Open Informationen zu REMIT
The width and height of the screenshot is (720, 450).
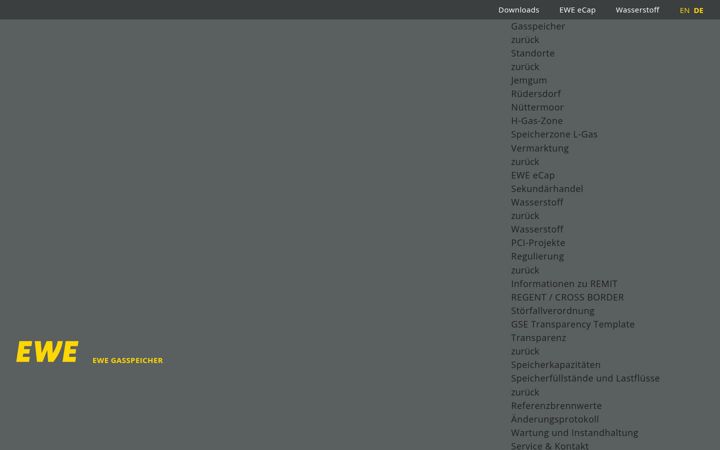coord(564,284)
